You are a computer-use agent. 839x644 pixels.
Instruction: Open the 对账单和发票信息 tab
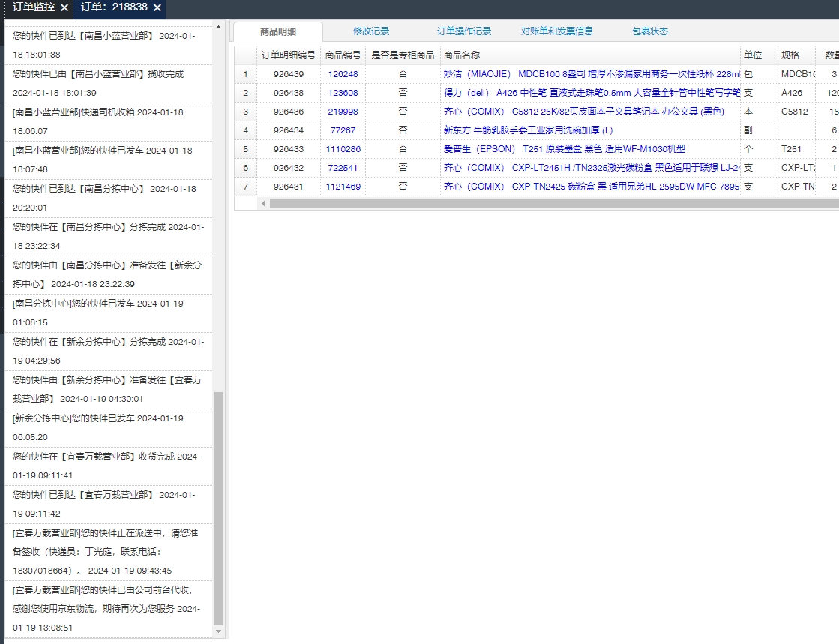pos(557,31)
